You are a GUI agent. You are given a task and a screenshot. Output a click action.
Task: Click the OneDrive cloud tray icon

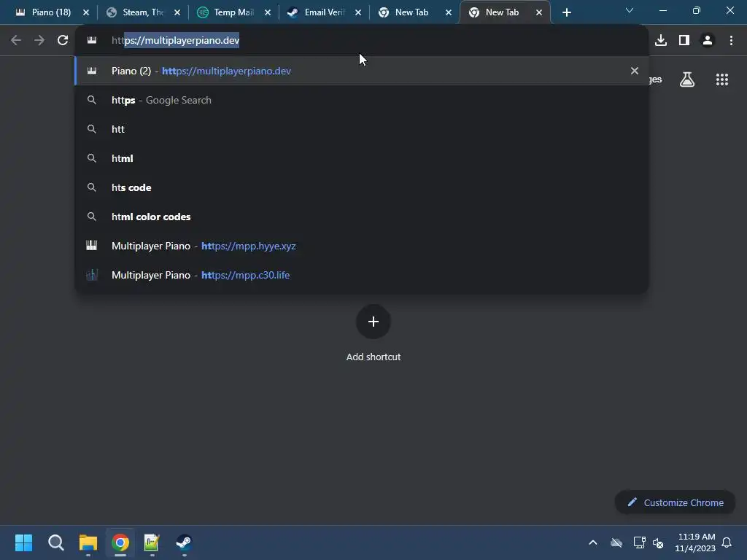(x=616, y=542)
